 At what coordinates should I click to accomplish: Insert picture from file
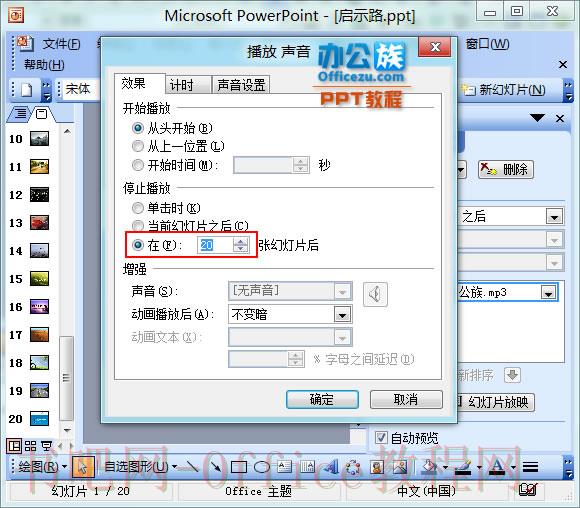(400, 467)
